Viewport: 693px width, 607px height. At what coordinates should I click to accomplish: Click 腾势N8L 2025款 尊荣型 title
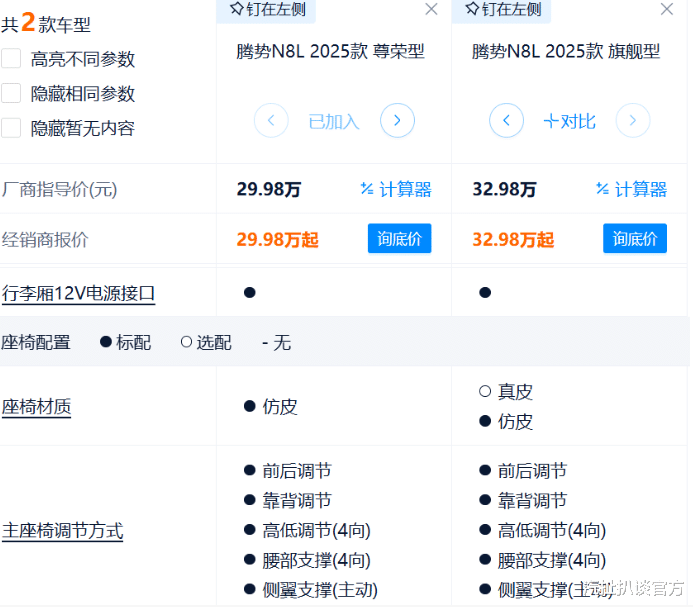click(x=330, y=51)
